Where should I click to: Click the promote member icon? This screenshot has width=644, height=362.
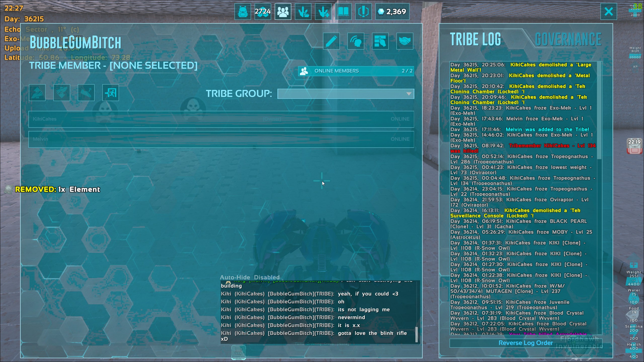pos(37,93)
